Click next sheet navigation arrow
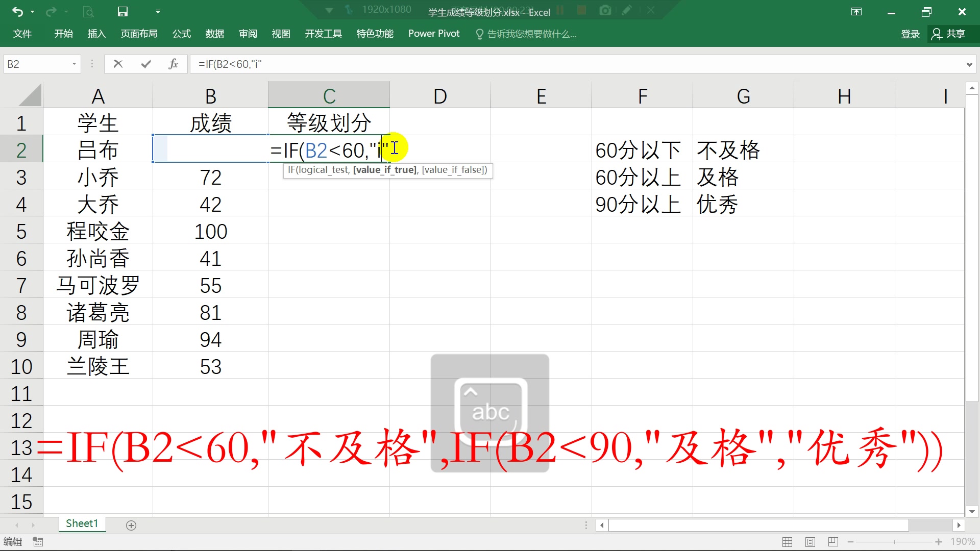The height and width of the screenshot is (551, 980). pos(33,525)
